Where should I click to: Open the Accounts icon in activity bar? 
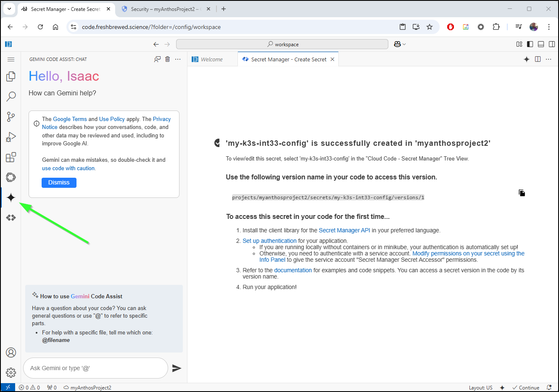click(11, 353)
